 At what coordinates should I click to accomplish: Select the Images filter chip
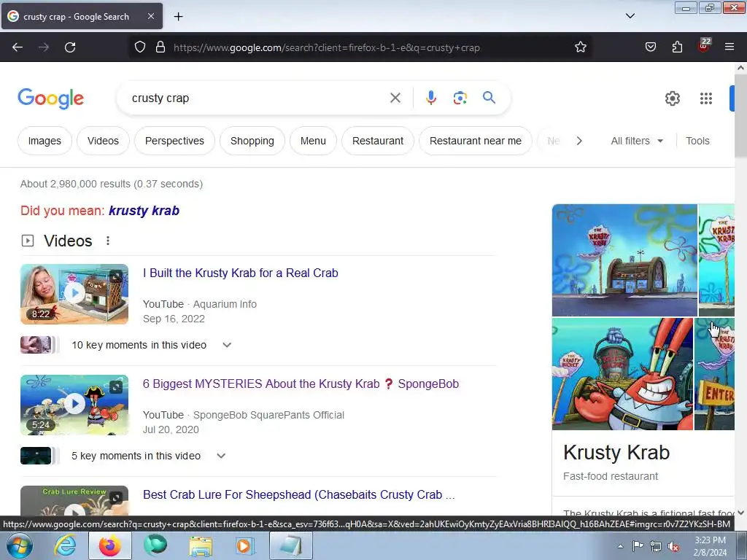coord(44,141)
